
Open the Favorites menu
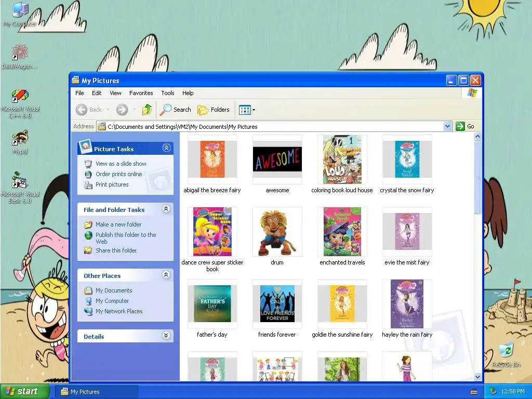click(x=141, y=93)
